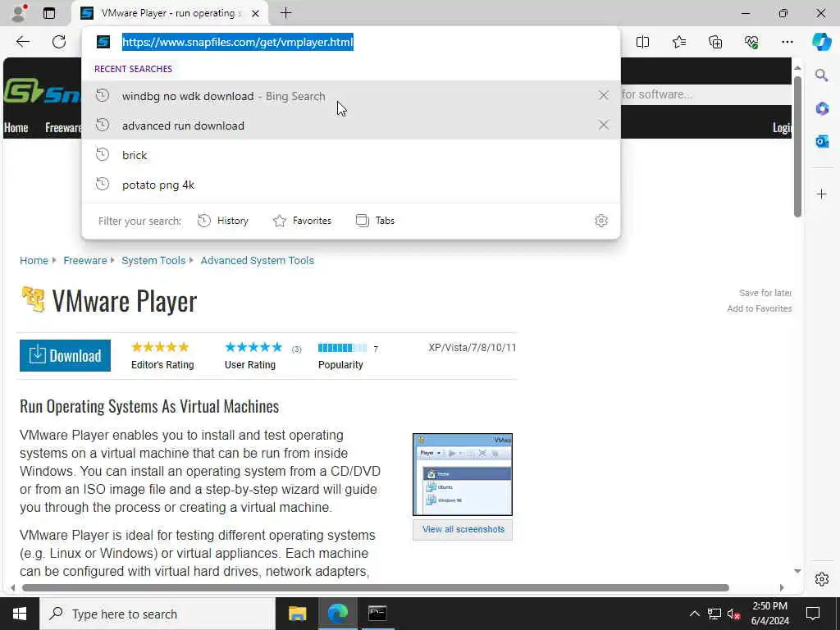The height and width of the screenshot is (630, 840).
Task: Click taskbar 'Type here to search' box
Action: click(157, 614)
